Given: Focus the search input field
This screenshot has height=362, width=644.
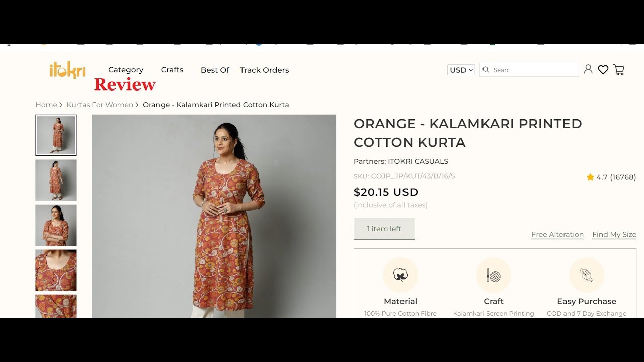Looking at the screenshot, I should click(x=533, y=70).
